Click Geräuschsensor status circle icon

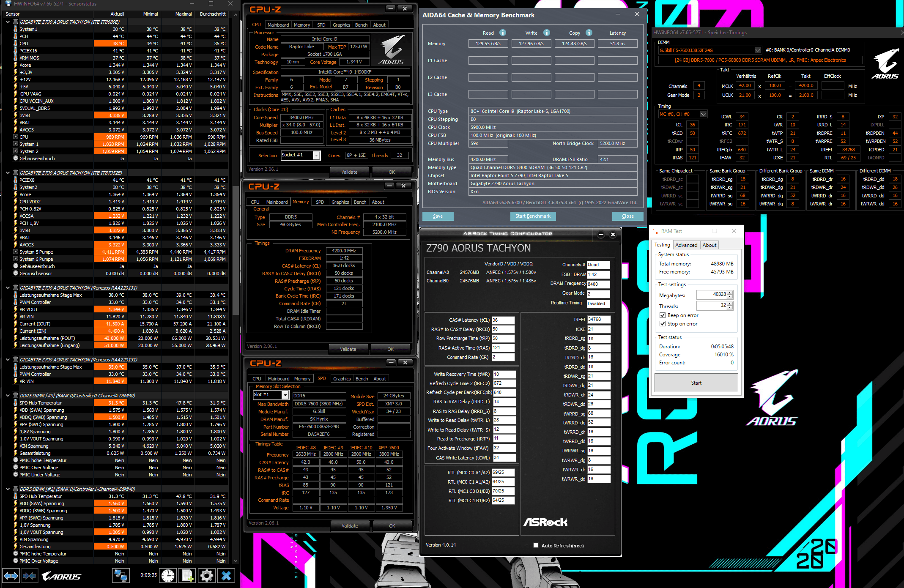pos(16,273)
